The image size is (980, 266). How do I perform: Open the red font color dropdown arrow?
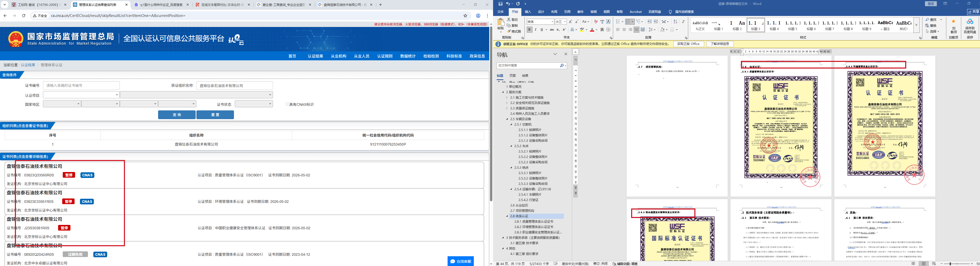coord(596,30)
